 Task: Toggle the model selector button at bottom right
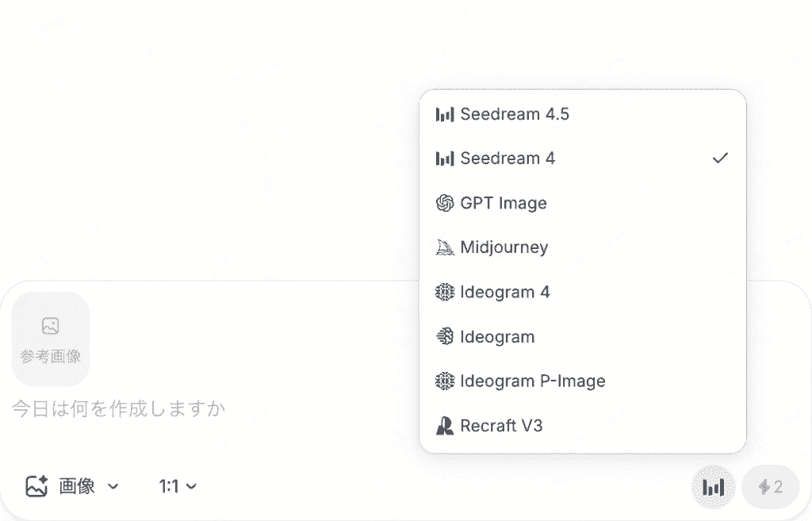coord(713,487)
